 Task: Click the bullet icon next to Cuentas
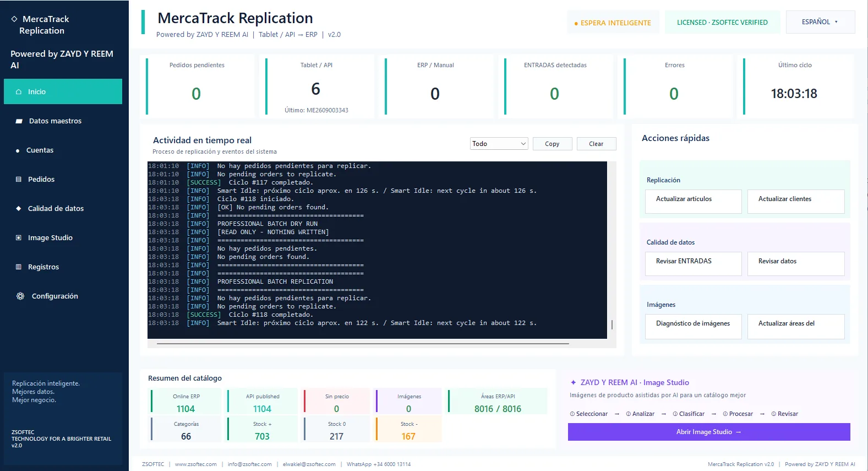[x=18, y=150]
